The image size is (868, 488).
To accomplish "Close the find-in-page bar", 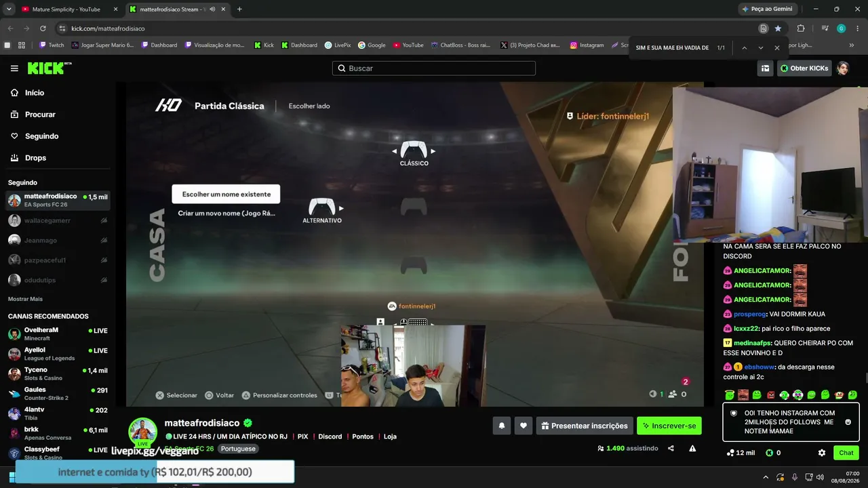I will click(777, 47).
